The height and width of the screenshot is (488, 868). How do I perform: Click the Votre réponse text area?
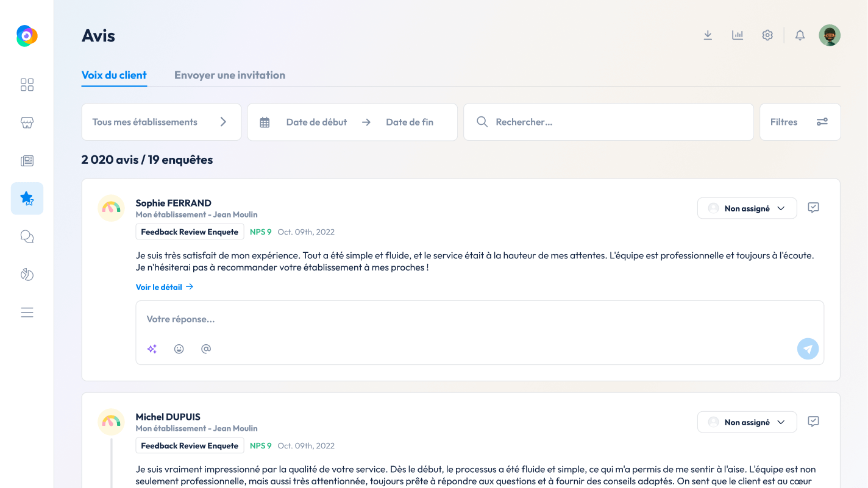[x=480, y=319]
